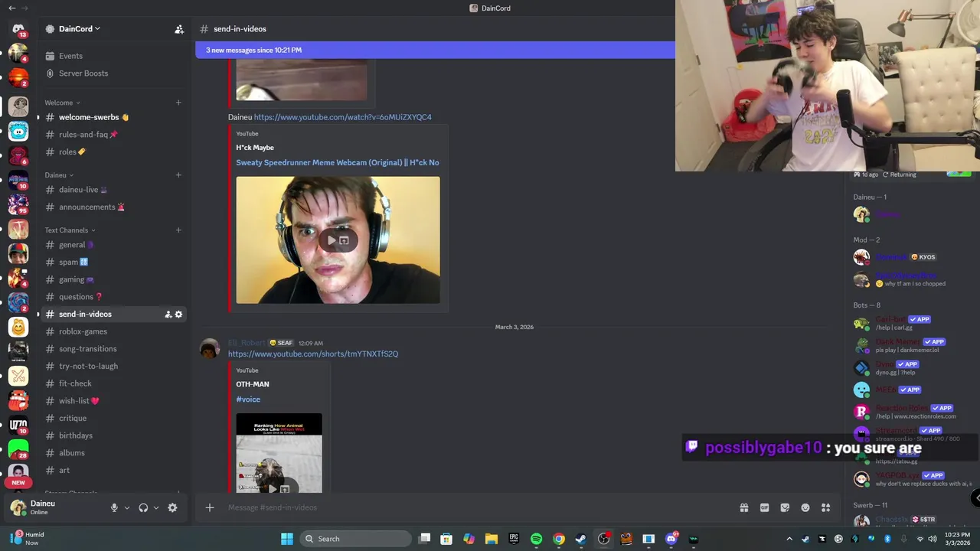This screenshot has height=551, width=980.
Task: Open the Events calendar entry
Action: (70, 56)
